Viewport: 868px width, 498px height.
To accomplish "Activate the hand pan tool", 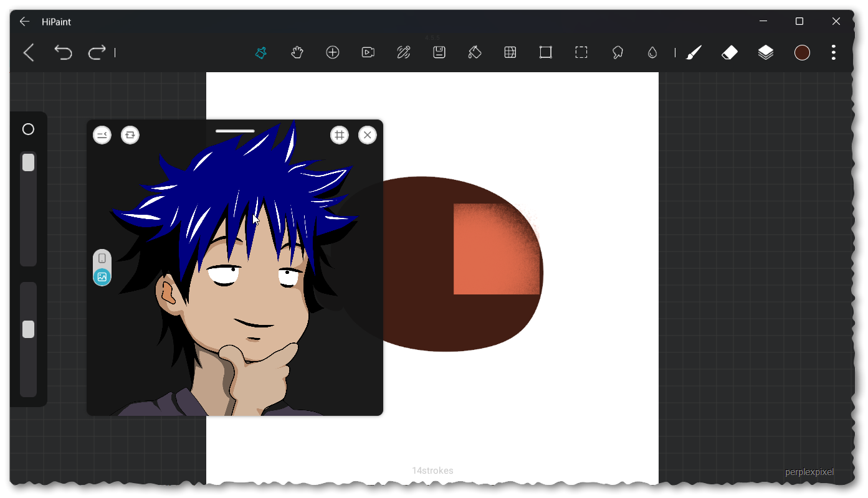I will point(297,52).
